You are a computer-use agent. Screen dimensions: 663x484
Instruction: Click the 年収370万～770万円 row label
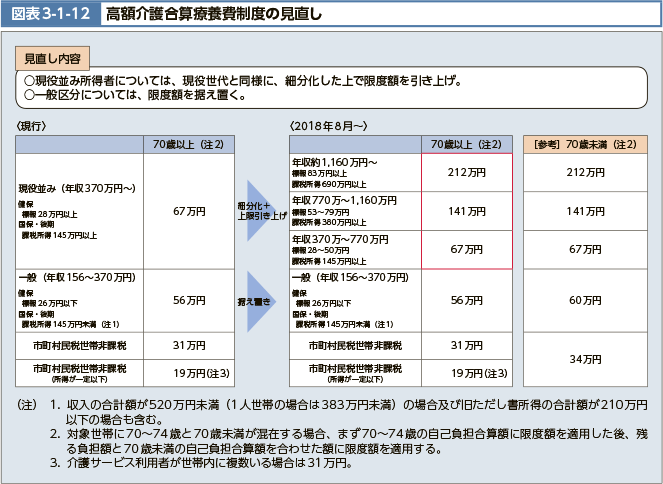coord(339,239)
